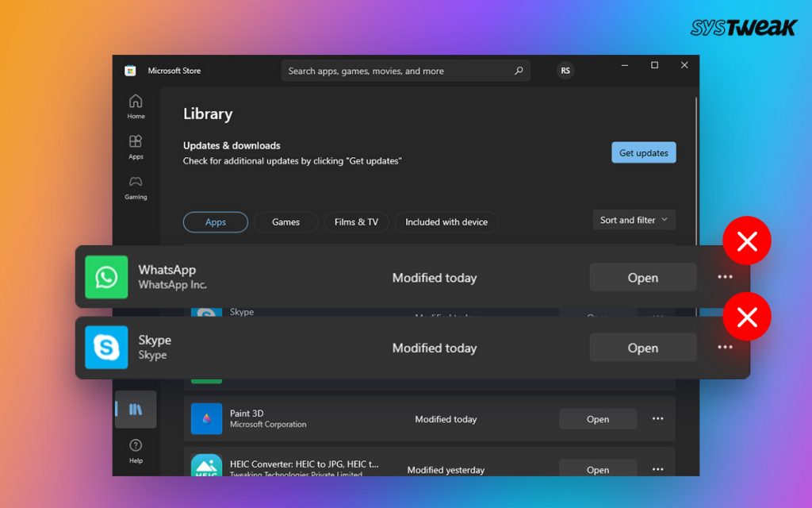Click the WhatsApp app icon

pyautogui.click(x=106, y=277)
